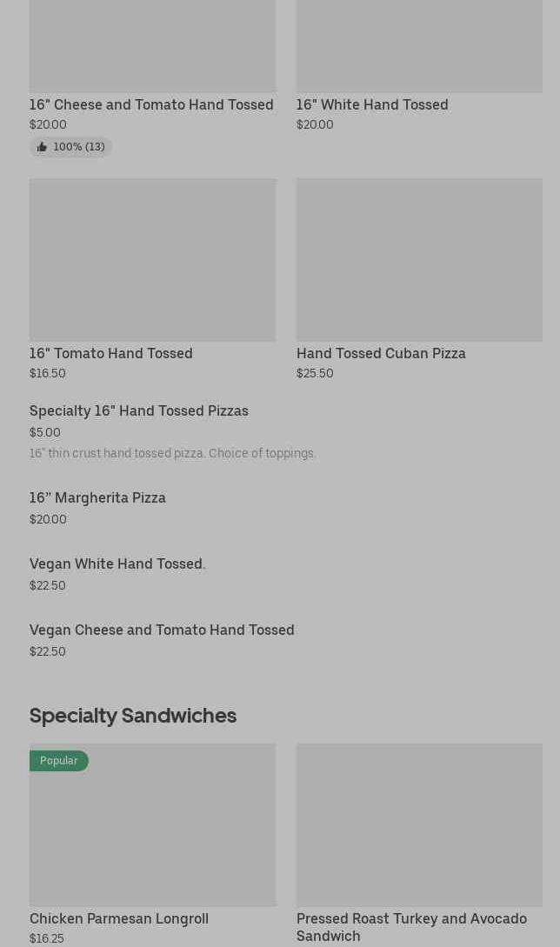Click Pressed Roast Turkey and Avocado Sandwich title

pyautogui.click(x=411, y=927)
